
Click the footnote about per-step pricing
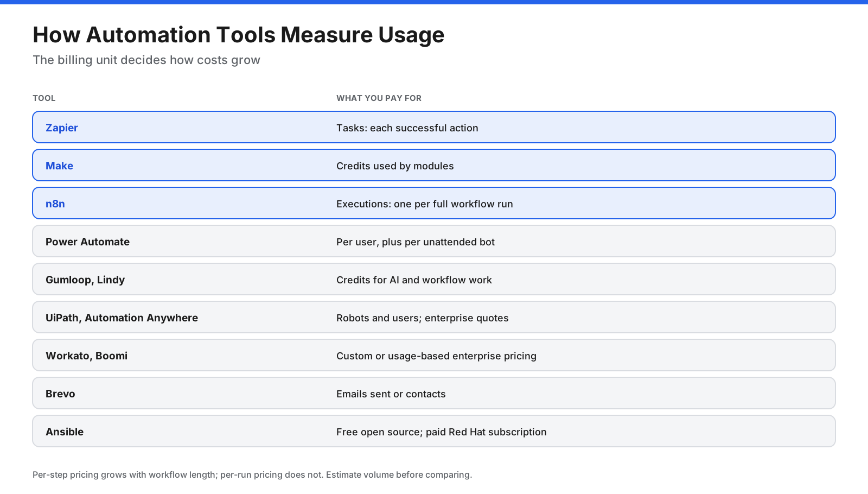252,474
